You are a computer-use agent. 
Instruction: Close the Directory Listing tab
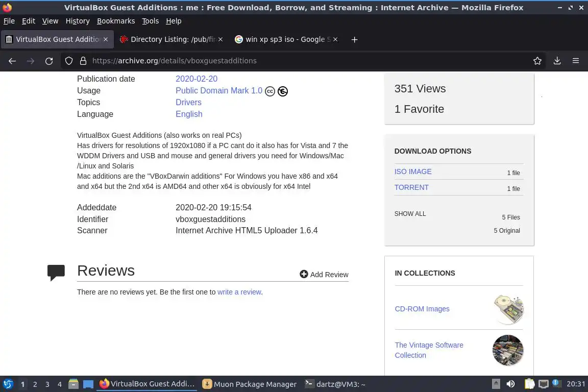click(x=220, y=39)
